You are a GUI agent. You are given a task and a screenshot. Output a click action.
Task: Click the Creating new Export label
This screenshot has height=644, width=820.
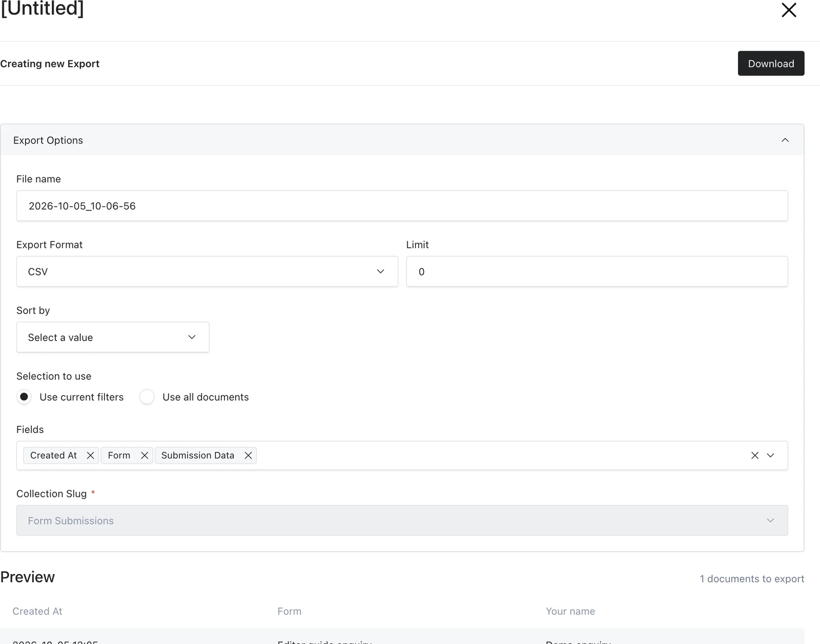click(50, 64)
